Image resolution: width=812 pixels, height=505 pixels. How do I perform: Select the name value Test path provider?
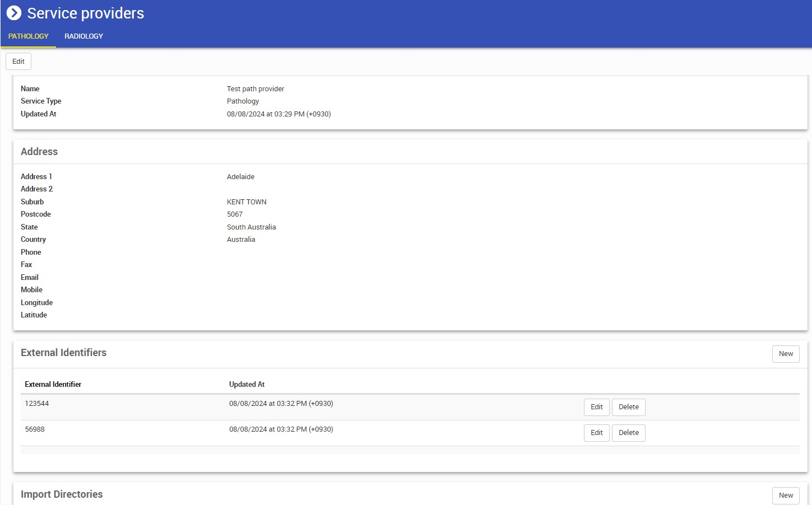[x=256, y=89]
